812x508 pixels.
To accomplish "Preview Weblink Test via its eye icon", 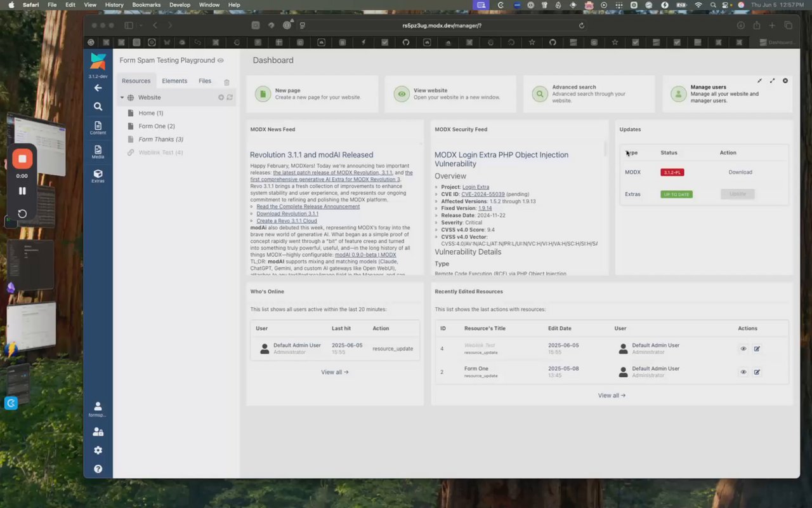I will click(743, 349).
